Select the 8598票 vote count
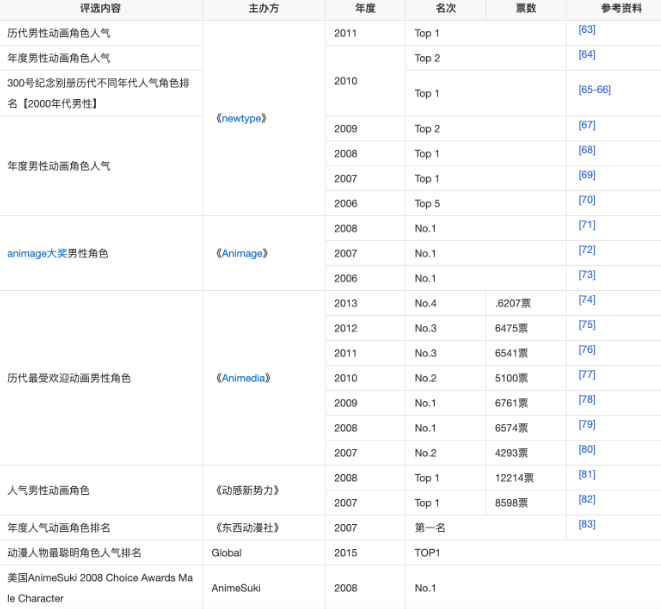Screen dimensions: 661x609 [526, 503]
